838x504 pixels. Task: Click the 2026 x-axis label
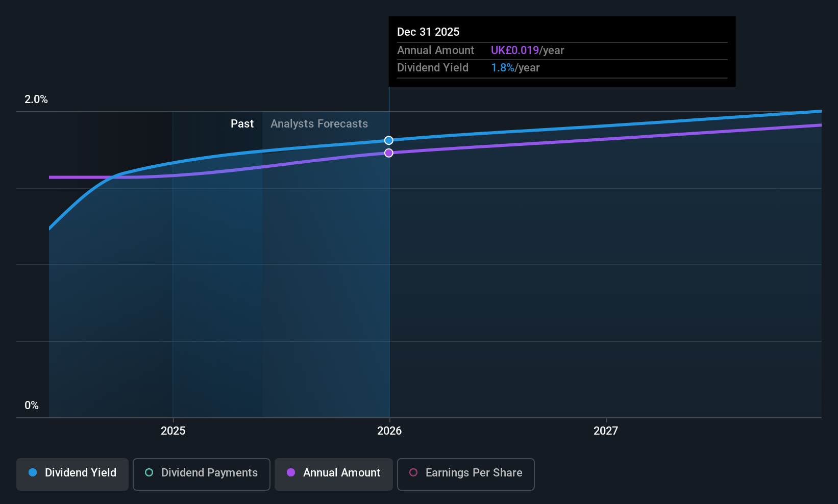coord(389,431)
